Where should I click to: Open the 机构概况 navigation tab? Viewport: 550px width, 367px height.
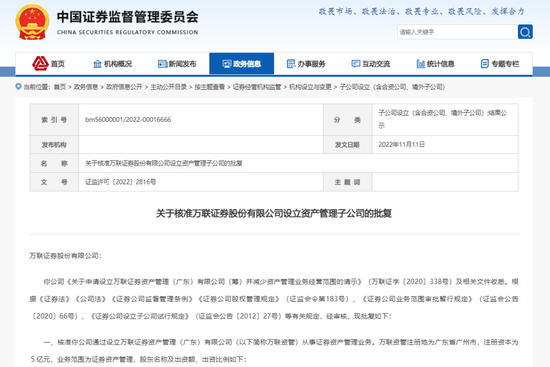click(113, 64)
